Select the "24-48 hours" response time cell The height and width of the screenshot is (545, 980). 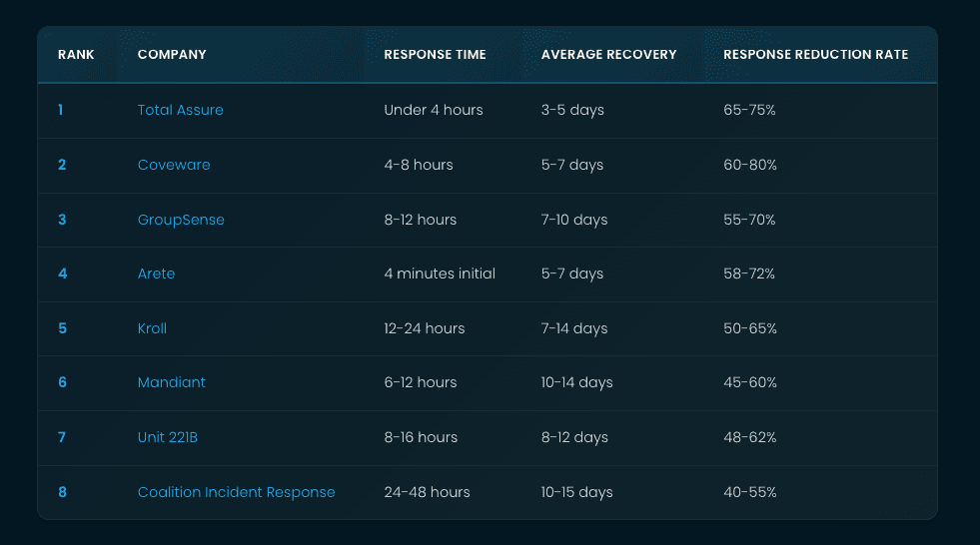point(427,492)
